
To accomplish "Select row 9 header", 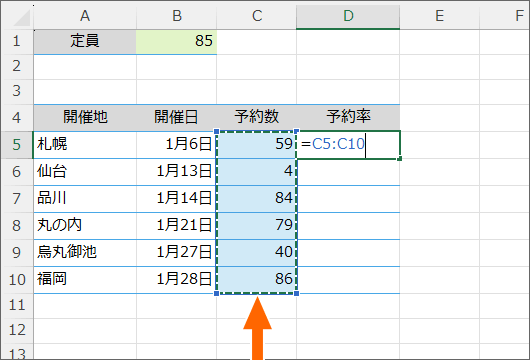I will pyautogui.click(x=17, y=253).
